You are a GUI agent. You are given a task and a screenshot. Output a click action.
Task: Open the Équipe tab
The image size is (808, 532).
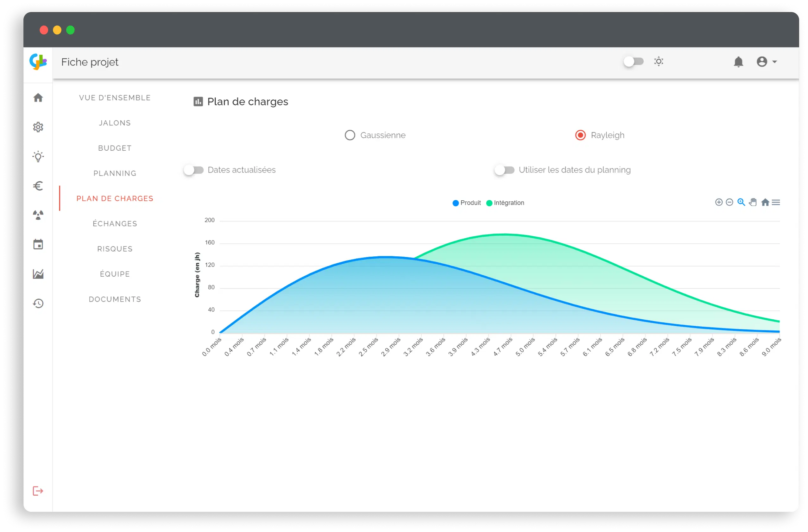pos(115,274)
